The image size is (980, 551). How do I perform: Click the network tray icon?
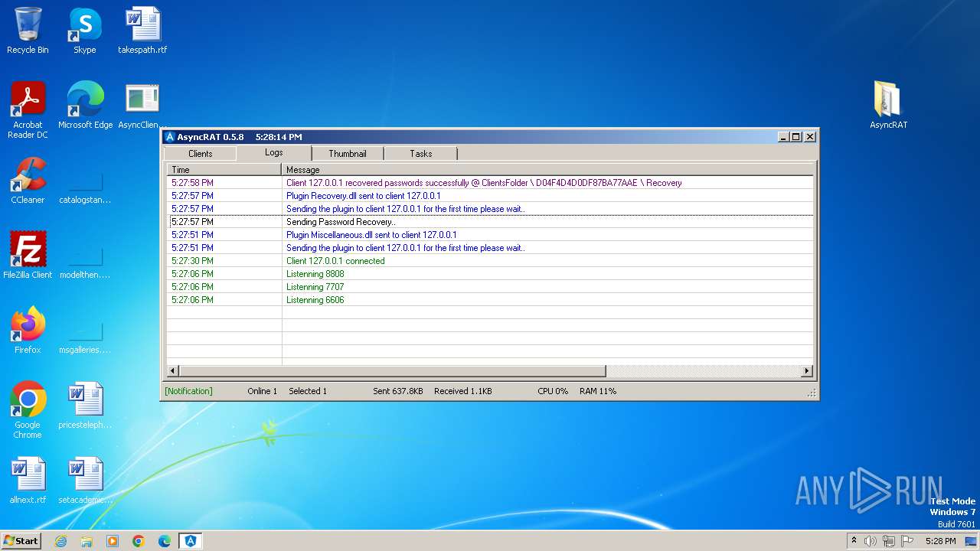point(889,541)
